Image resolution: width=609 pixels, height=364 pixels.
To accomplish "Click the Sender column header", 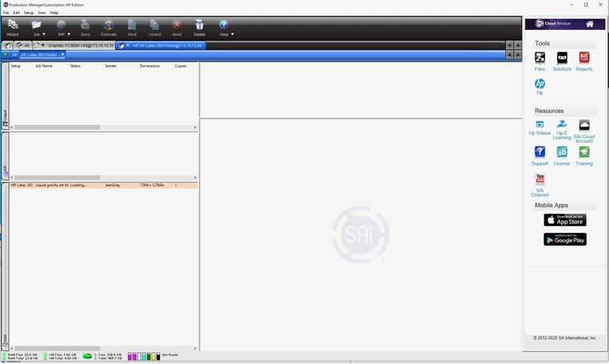I will (110, 66).
